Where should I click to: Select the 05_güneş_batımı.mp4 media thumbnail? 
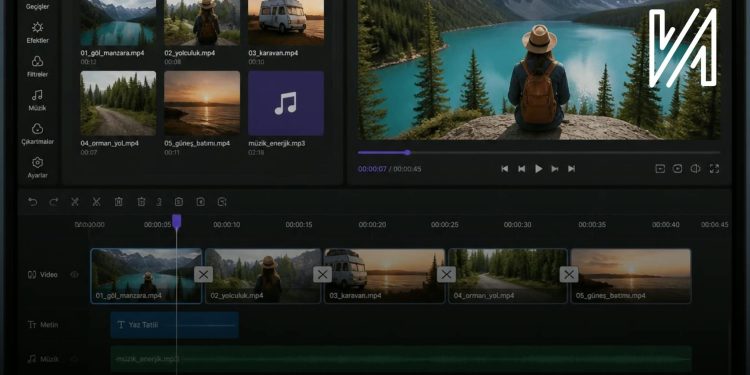tap(202, 103)
